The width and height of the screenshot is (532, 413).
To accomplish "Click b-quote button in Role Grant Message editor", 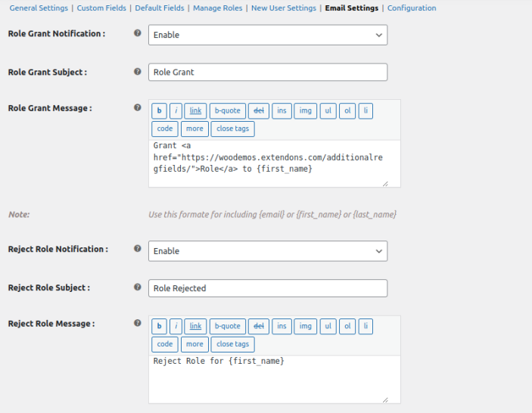I will tap(227, 110).
